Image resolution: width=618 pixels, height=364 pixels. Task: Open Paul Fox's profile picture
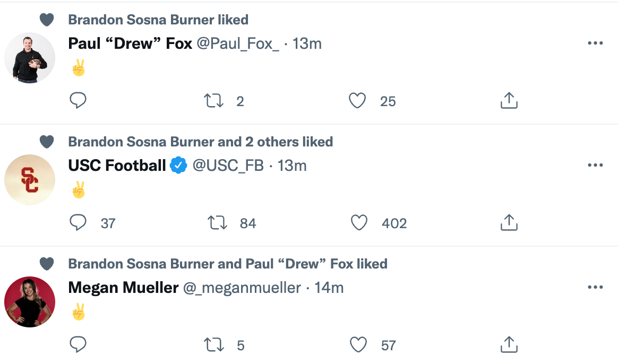(x=30, y=58)
